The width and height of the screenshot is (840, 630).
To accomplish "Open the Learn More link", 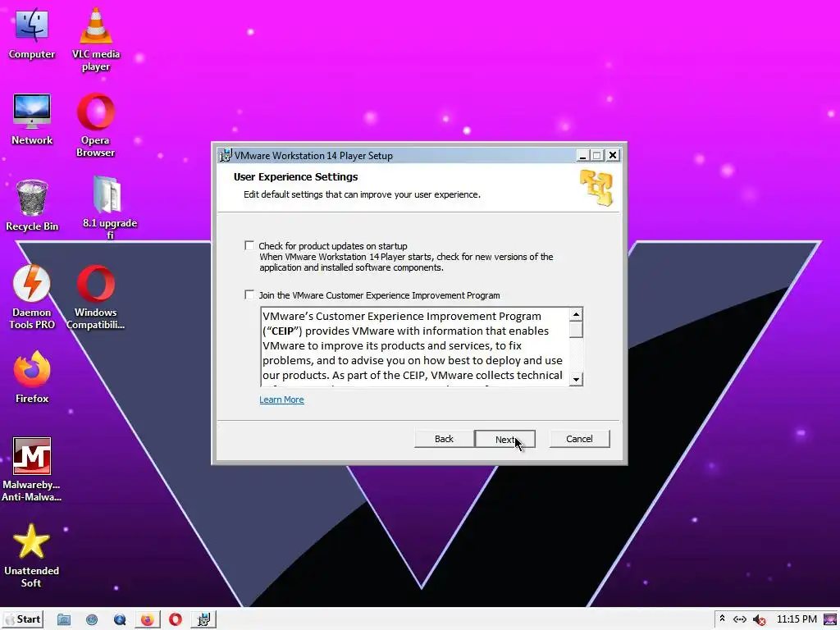I will click(281, 399).
